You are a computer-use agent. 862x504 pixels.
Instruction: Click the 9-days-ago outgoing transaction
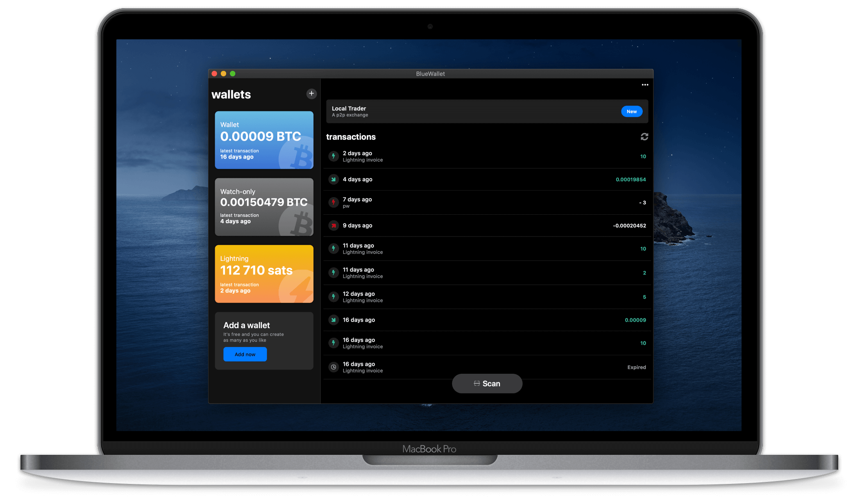pyautogui.click(x=486, y=226)
